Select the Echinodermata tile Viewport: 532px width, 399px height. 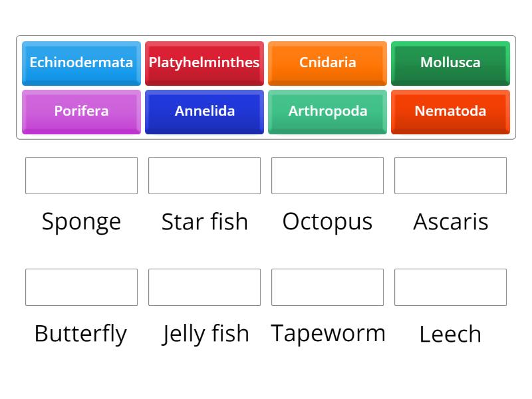81,63
